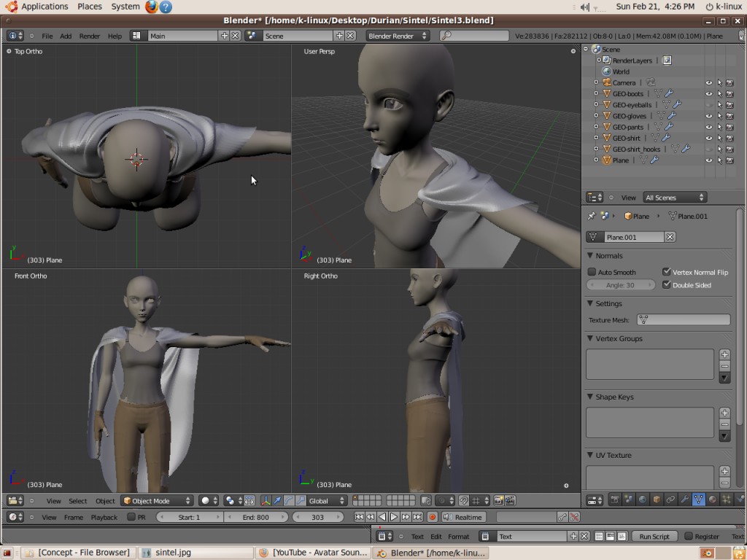Uncheck the Double Sided option

pyautogui.click(x=667, y=285)
